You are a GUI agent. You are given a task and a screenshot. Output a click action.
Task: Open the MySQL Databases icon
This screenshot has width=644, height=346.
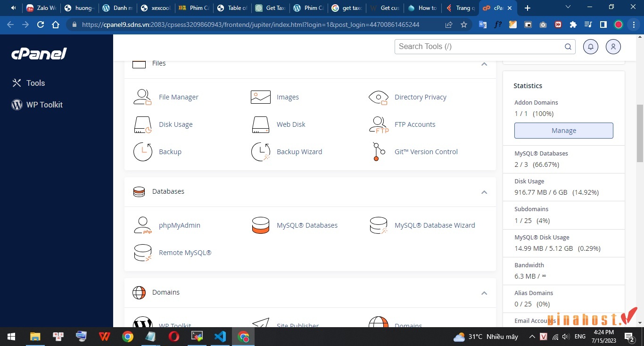pos(260,225)
